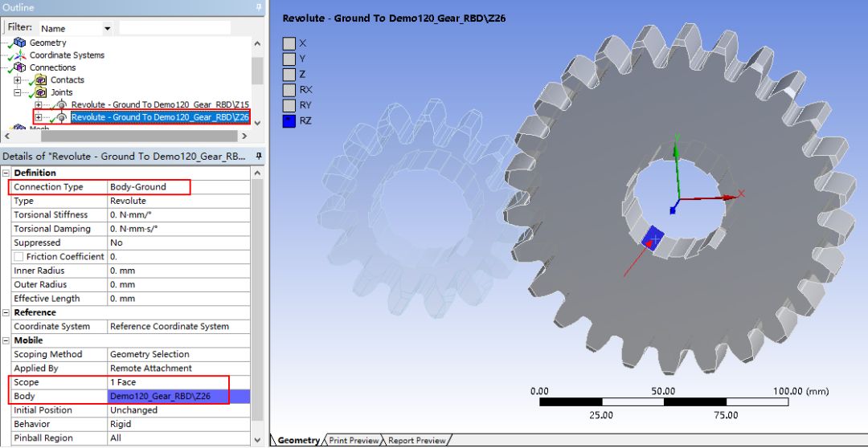
Task: Click the Joints folder icon
Action: (x=41, y=92)
